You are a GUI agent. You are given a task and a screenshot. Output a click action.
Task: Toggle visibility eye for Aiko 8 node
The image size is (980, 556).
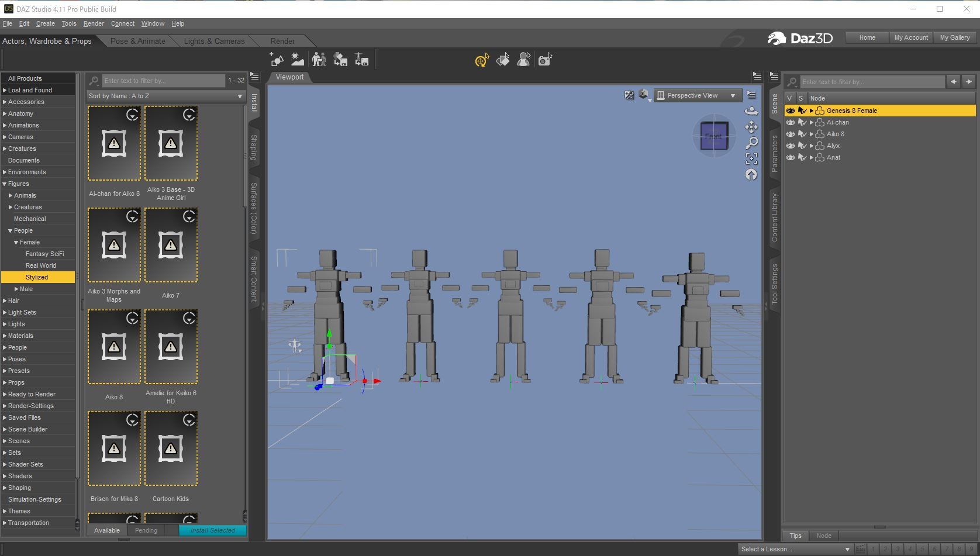point(790,134)
